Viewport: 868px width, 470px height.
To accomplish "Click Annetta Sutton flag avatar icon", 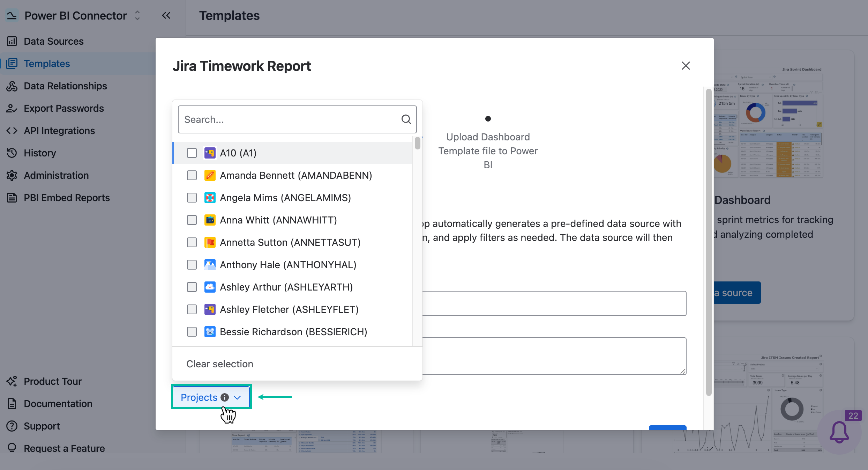I will (210, 242).
